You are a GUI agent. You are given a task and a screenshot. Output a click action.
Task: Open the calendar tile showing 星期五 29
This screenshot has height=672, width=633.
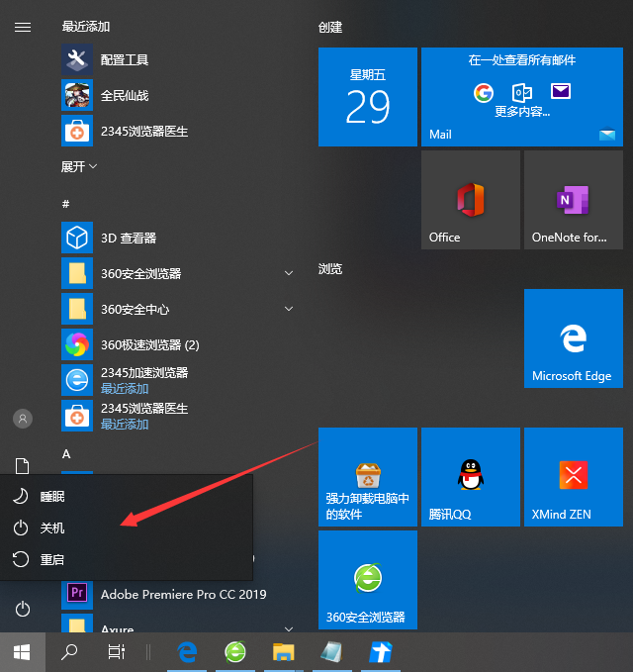tap(367, 96)
